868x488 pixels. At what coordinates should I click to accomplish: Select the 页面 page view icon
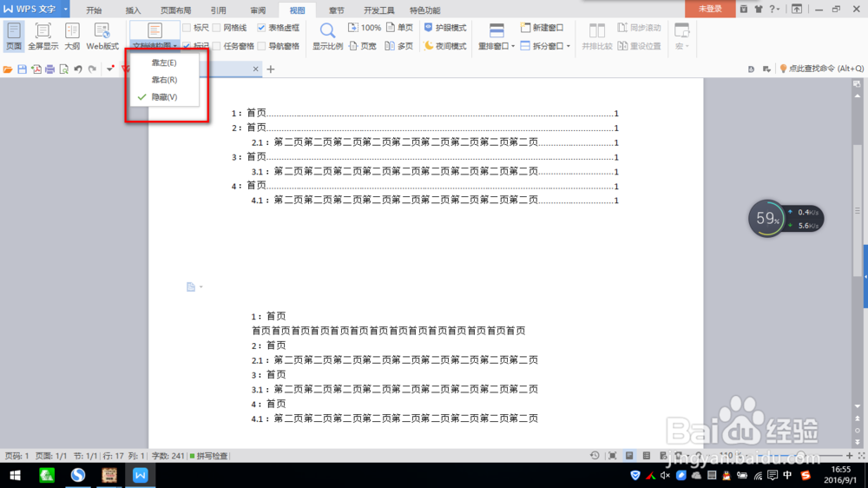tap(13, 36)
